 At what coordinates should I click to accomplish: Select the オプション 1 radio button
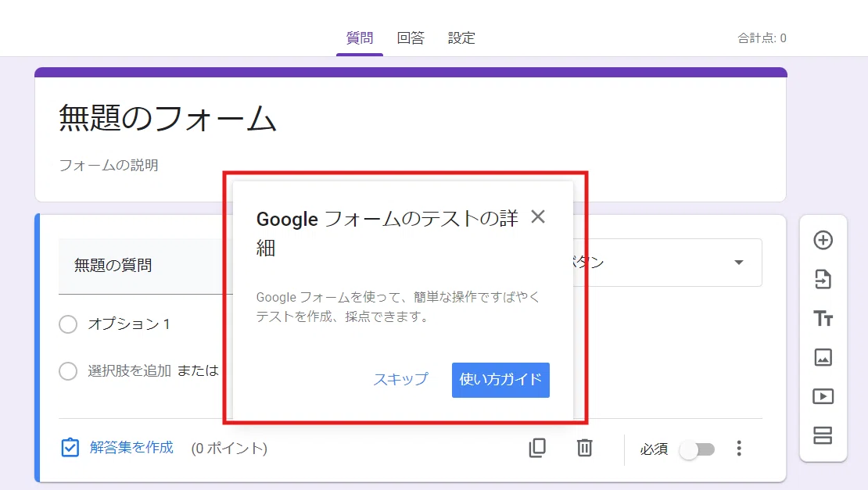click(68, 324)
